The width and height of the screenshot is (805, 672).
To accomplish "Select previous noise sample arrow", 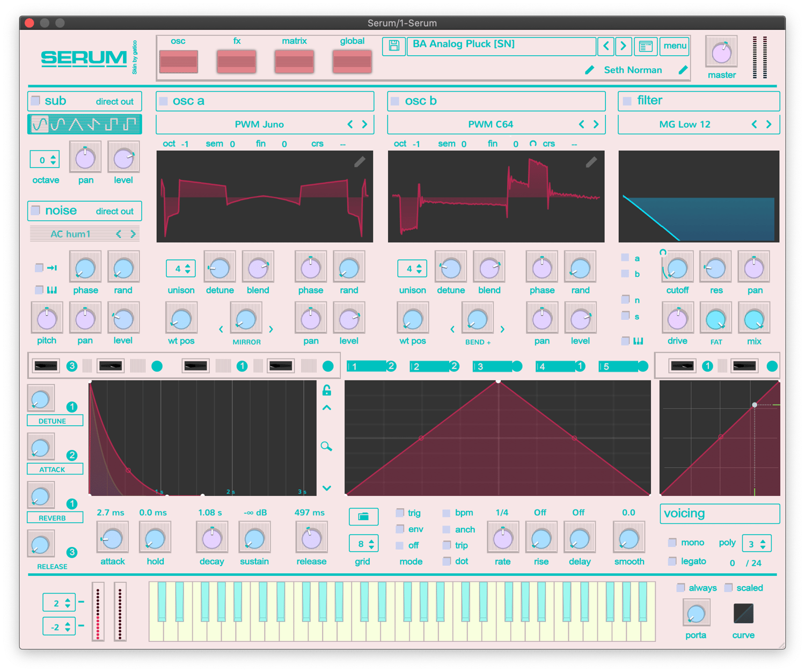I will pos(119,234).
